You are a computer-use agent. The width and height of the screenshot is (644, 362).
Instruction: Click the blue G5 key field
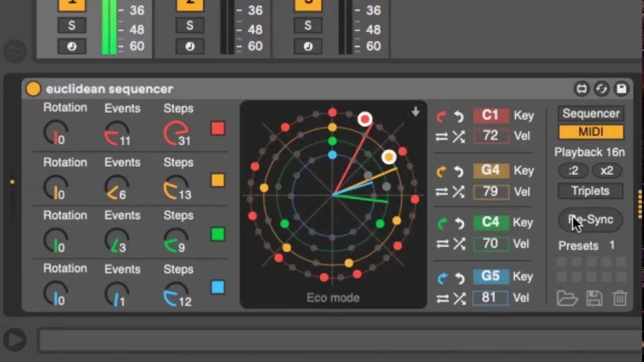point(491,277)
